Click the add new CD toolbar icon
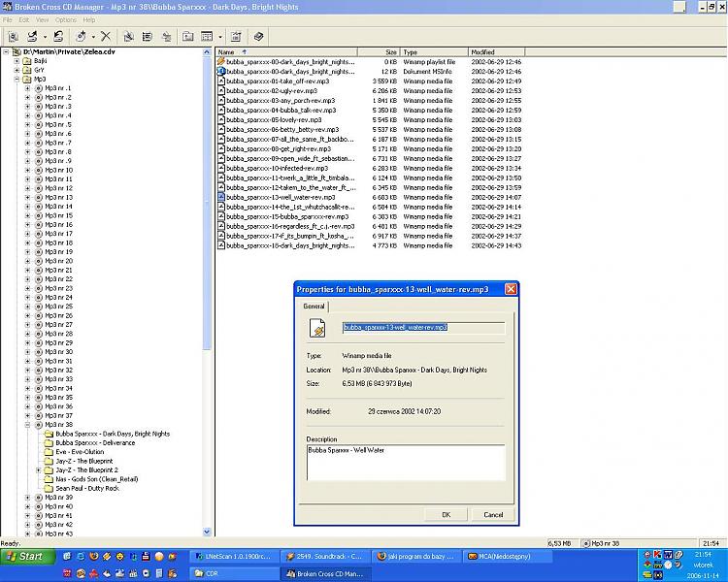The width and height of the screenshot is (728, 582). 82,37
